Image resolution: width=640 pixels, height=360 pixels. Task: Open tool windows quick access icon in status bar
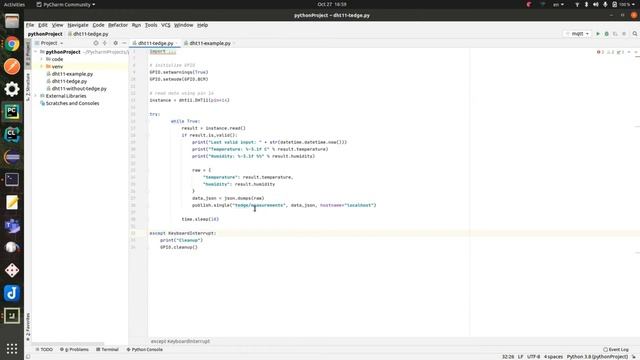[28, 356]
